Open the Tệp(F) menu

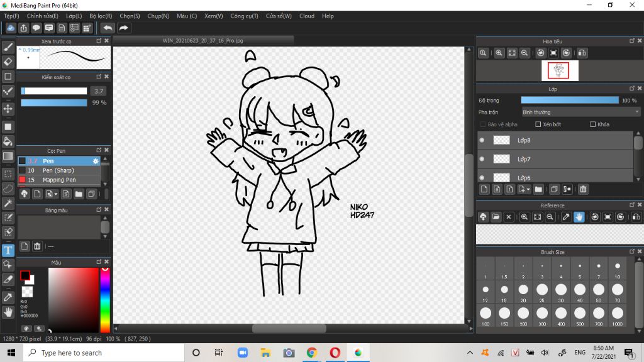[x=11, y=16]
